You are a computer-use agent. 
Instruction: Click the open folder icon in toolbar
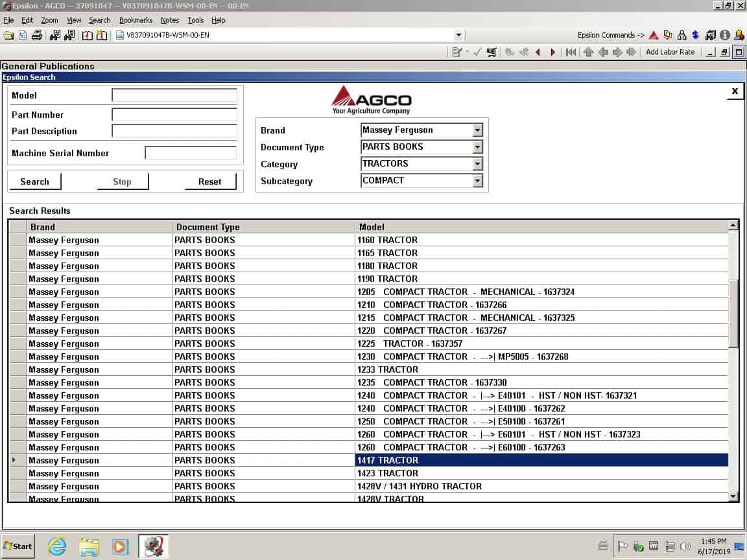point(8,35)
